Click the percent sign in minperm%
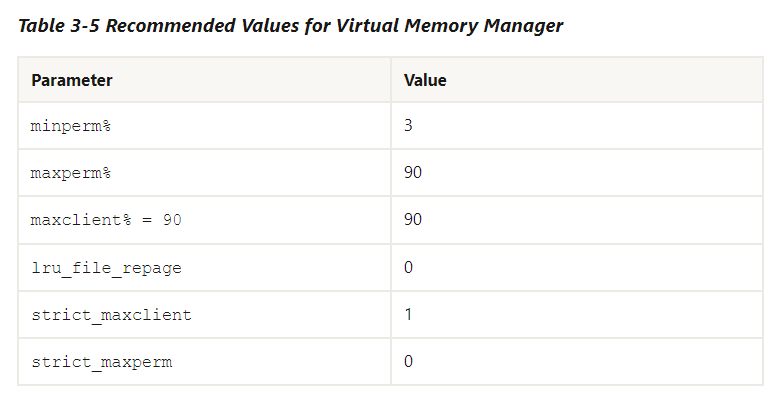The height and width of the screenshot is (407, 782). pyautogui.click(x=106, y=126)
